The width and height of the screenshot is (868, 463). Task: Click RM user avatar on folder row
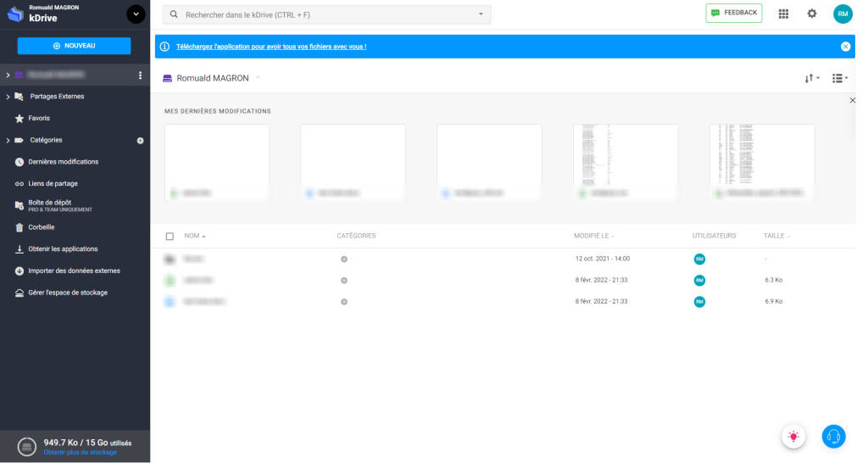[x=699, y=259]
